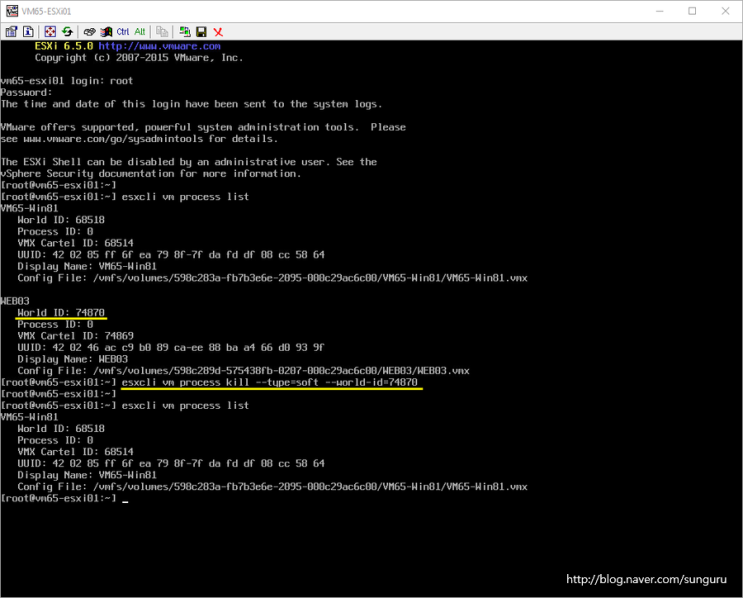Click 'Copyright (c) 2007-2015 VMware, Inc.' text
This screenshot has width=743, height=598.
[x=139, y=57]
